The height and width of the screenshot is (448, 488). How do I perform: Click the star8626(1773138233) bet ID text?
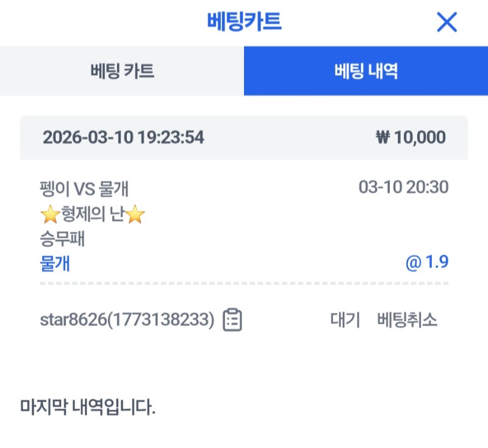[127, 320]
